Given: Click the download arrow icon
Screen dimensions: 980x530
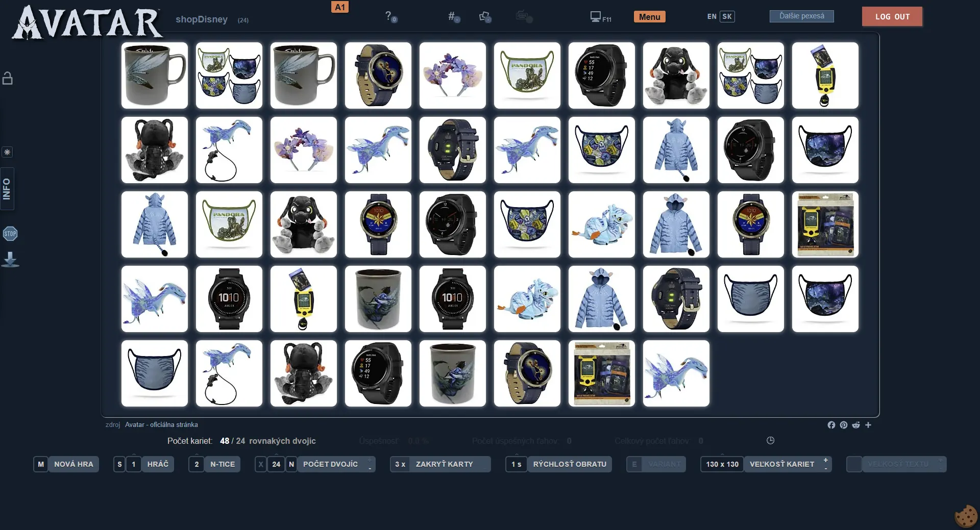Looking at the screenshot, I should point(10,260).
